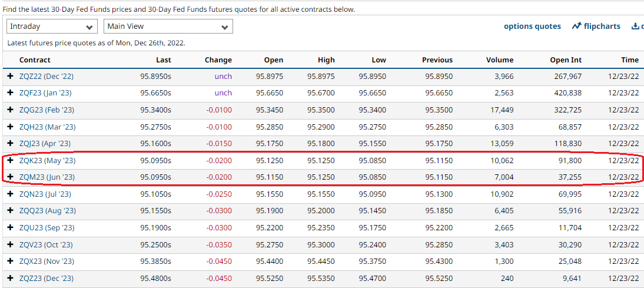The width and height of the screenshot is (644, 288).
Task: Click plus icon beside ZQV23 (Oct '23)
Action: point(10,245)
